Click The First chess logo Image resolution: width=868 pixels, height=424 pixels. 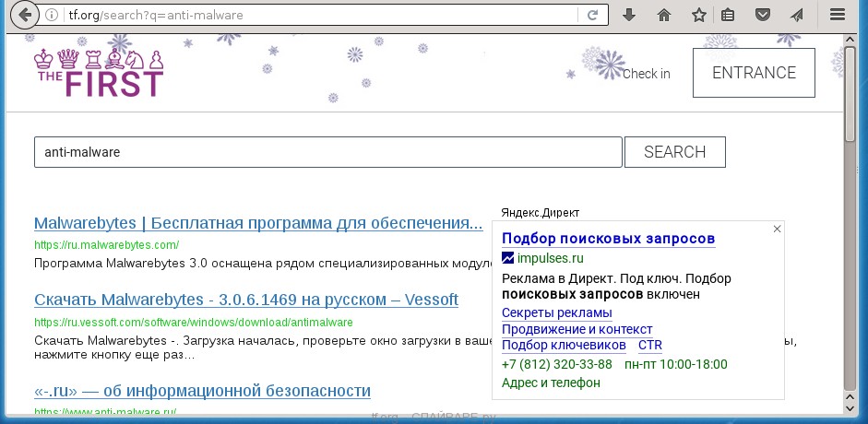click(98, 73)
